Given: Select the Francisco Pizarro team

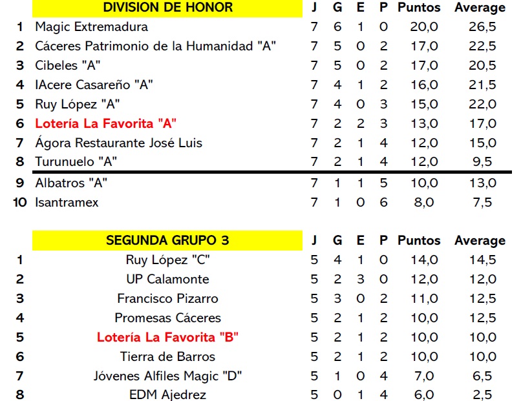Looking at the screenshot, I should coord(167,298).
